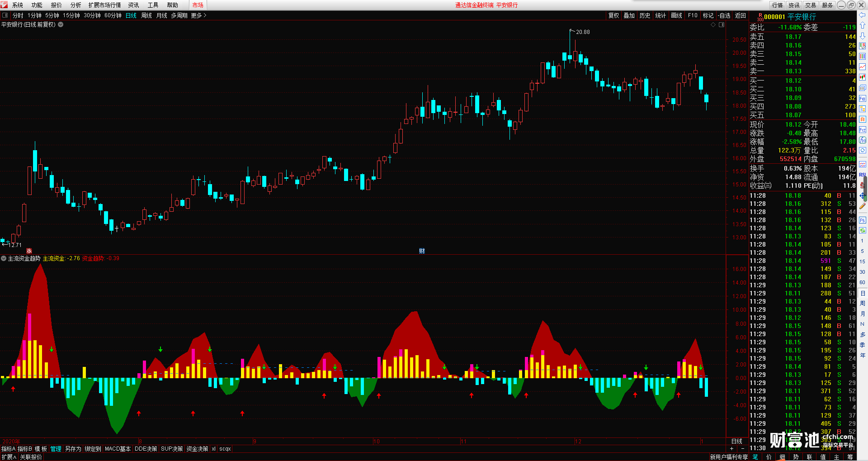This screenshot has width=868, height=461.
Task: Open the f(x) formula icon
Action: coord(862,140)
